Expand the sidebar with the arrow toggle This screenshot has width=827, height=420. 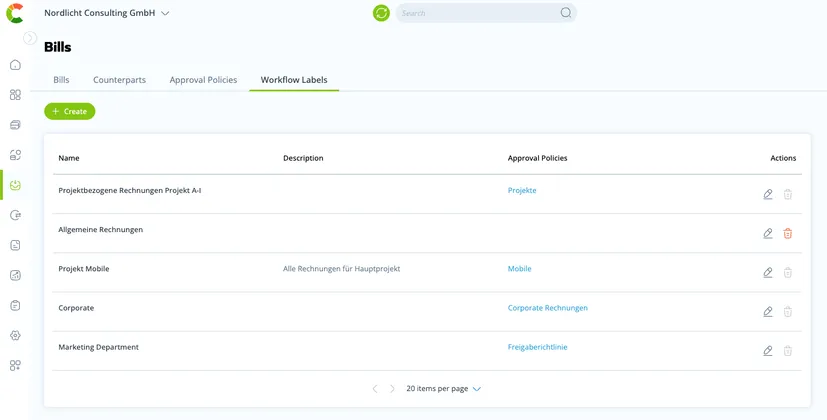tap(30, 37)
